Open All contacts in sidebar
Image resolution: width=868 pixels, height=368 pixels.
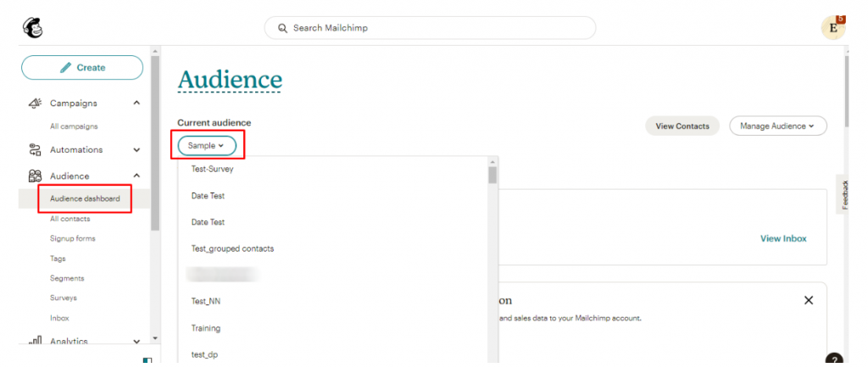(70, 219)
